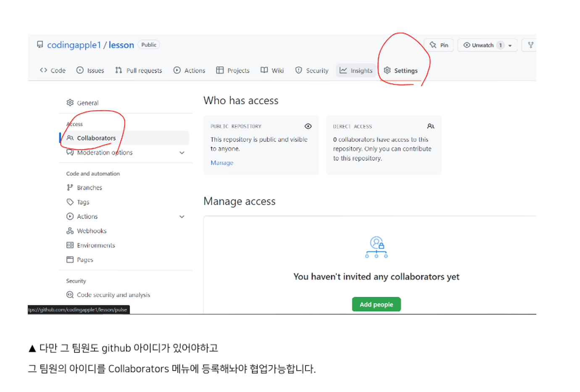Click the Manage link under Public repository

click(222, 163)
